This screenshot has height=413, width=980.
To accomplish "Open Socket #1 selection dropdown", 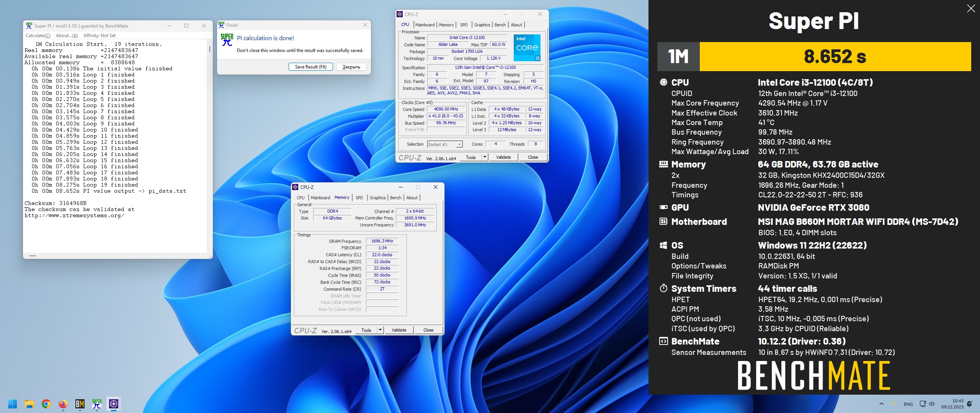I will click(x=445, y=144).
